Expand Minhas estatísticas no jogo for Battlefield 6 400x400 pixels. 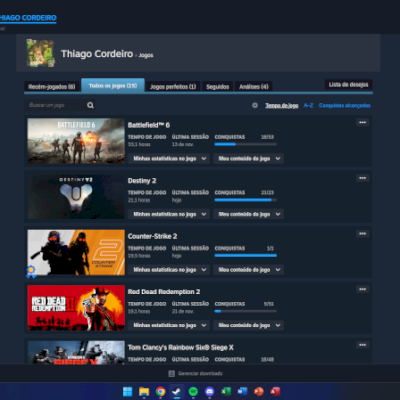tap(169, 159)
